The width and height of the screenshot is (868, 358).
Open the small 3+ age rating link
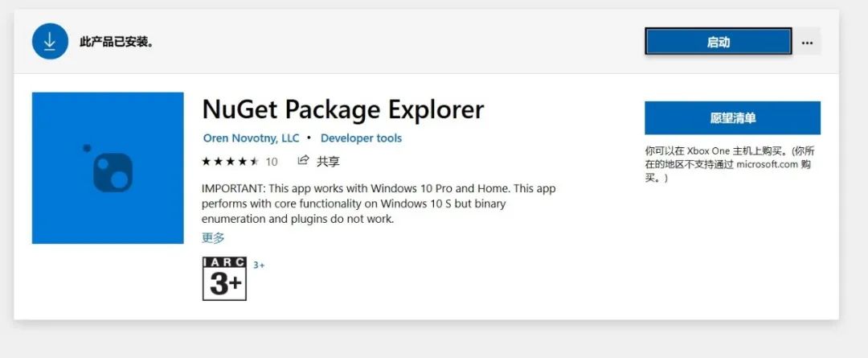[x=259, y=265]
